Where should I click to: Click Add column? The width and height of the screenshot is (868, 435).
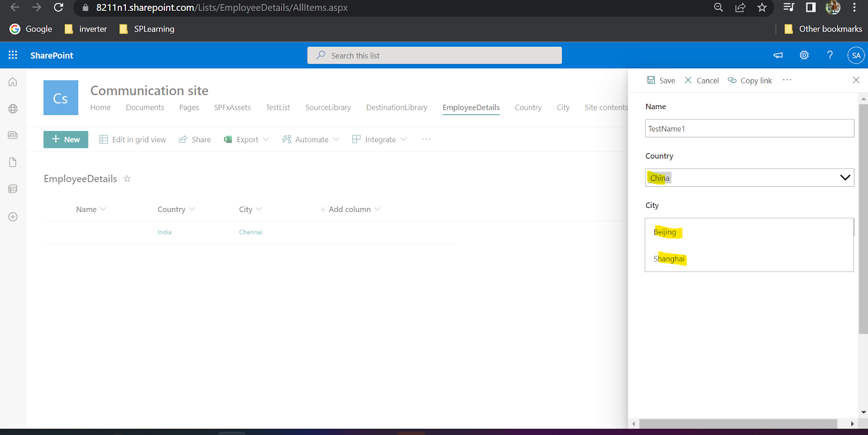(x=350, y=209)
